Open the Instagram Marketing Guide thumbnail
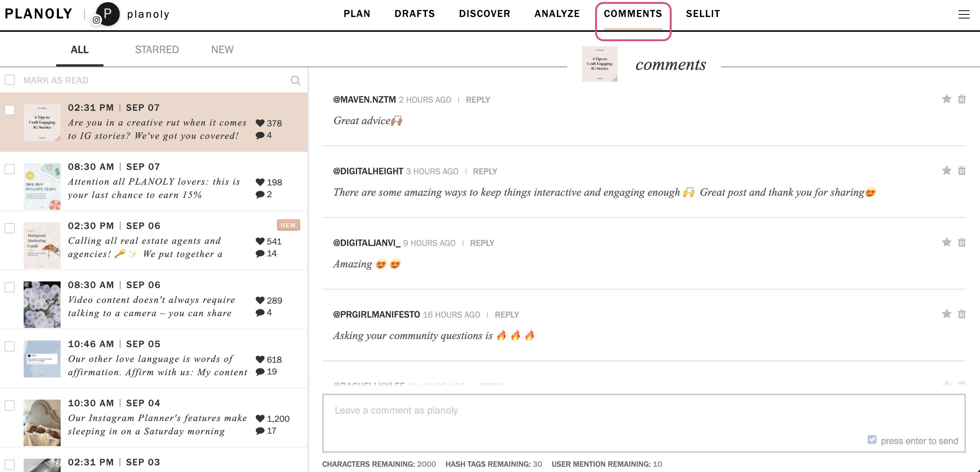The image size is (980, 472). (x=42, y=245)
